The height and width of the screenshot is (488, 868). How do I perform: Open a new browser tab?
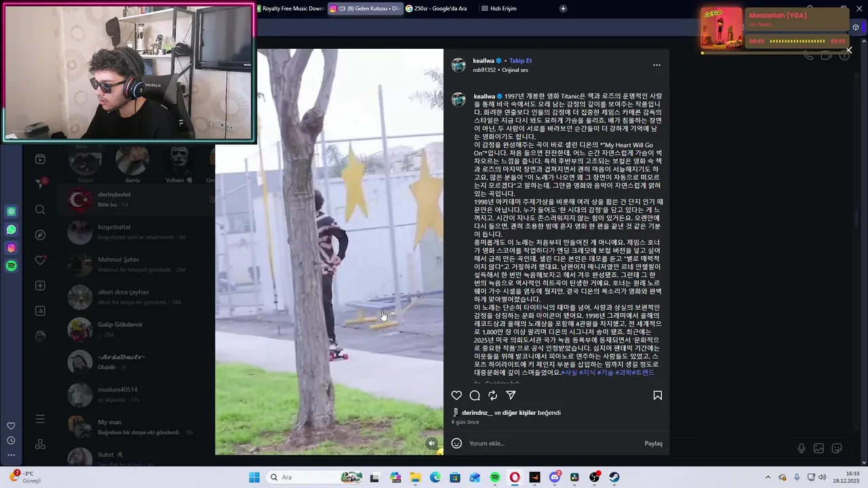coord(563,9)
